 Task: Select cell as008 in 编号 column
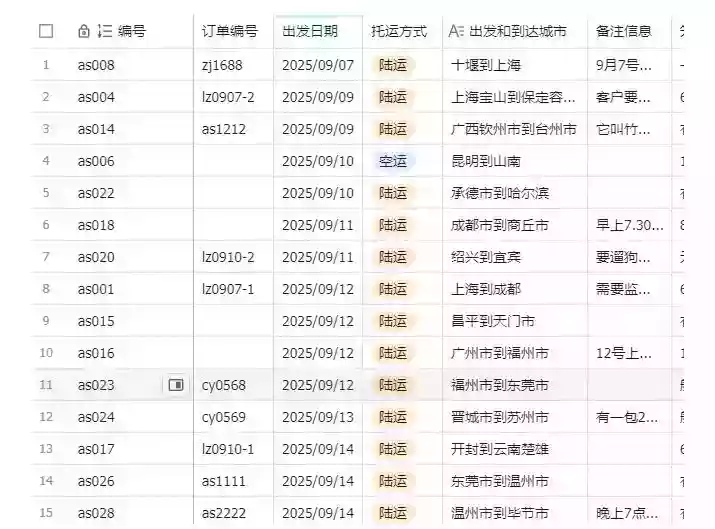click(x=96, y=65)
